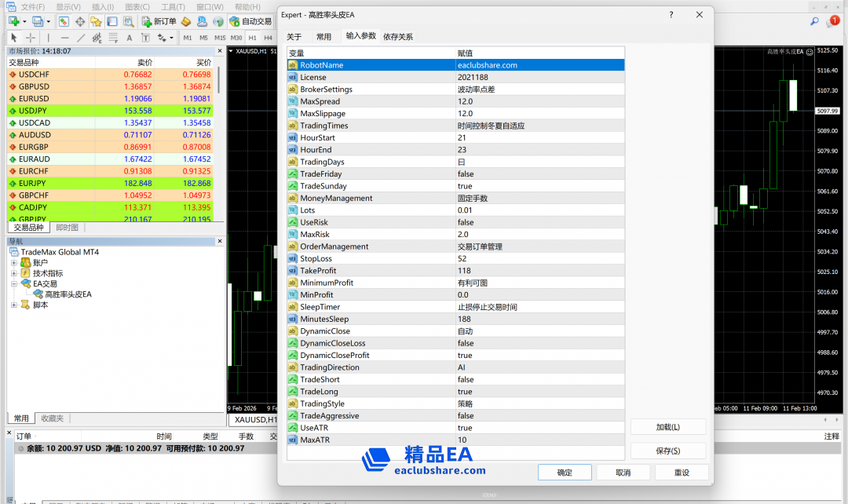The image size is (848, 504).
Task: Toggle the Navigator panel star-folder button
Action: click(x=96, y=21)
